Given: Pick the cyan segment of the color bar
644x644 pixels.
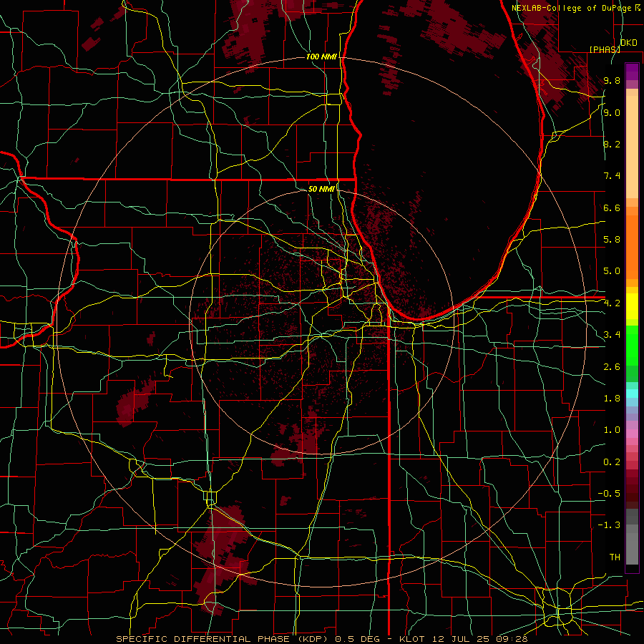Looking at the screenshot, I should click(632, 394).
